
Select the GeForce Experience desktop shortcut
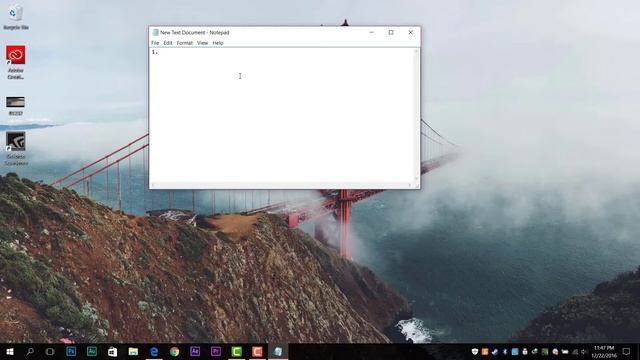tap(16, 149)
